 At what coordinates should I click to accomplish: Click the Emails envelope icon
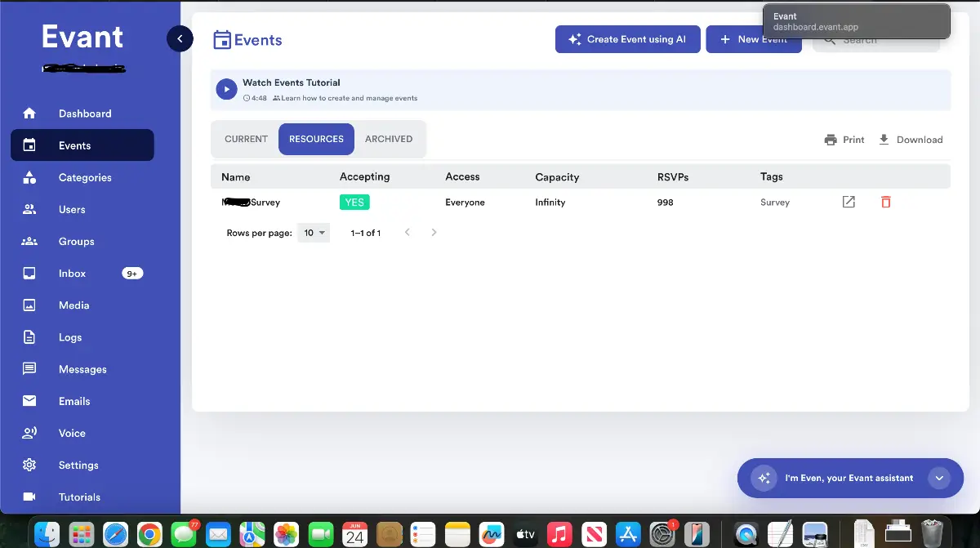click(29, 400)
